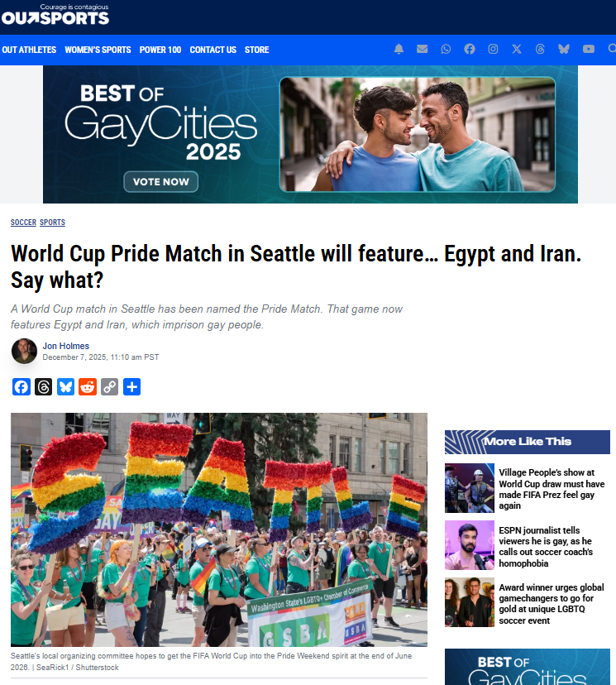Share article on Bluesky button
The image size is (616, 685).
tap(65, 386)
